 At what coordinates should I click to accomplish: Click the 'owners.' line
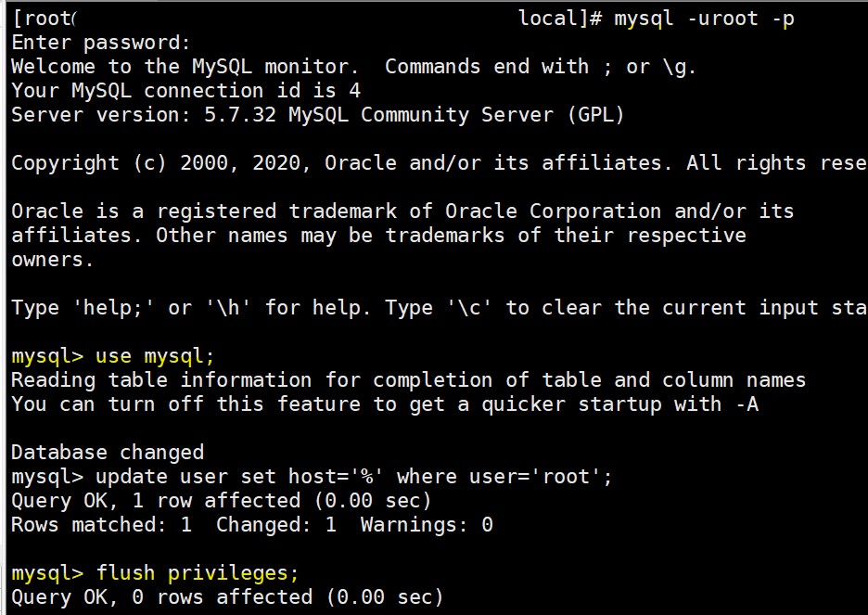[x=53, y=260]
